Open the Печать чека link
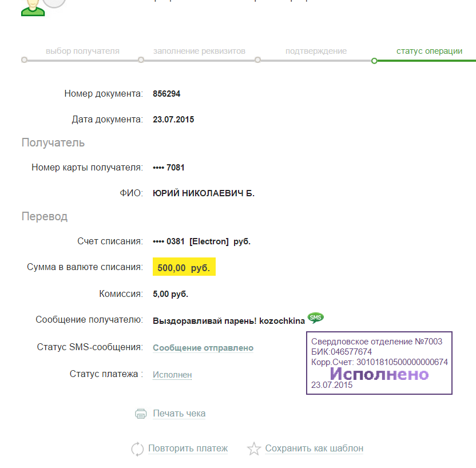Viewport: 476px width, 468px height. (x=179, y=414)
